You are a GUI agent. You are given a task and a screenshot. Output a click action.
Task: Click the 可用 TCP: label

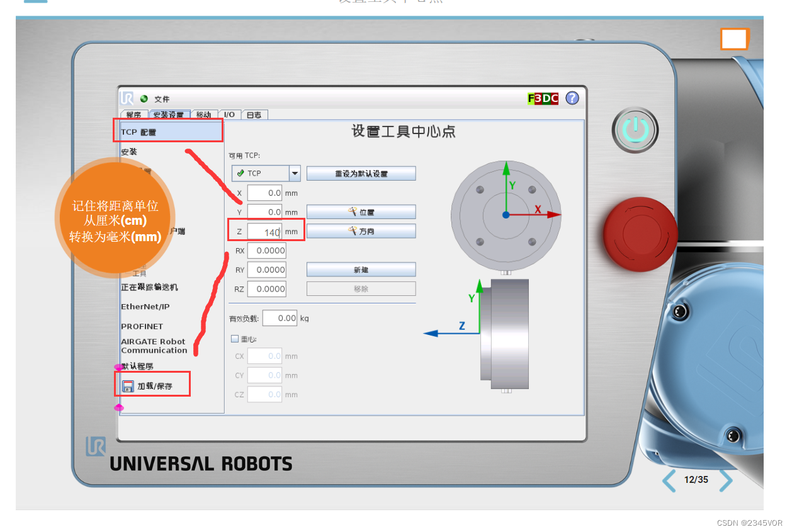click(x=244, y=155)
